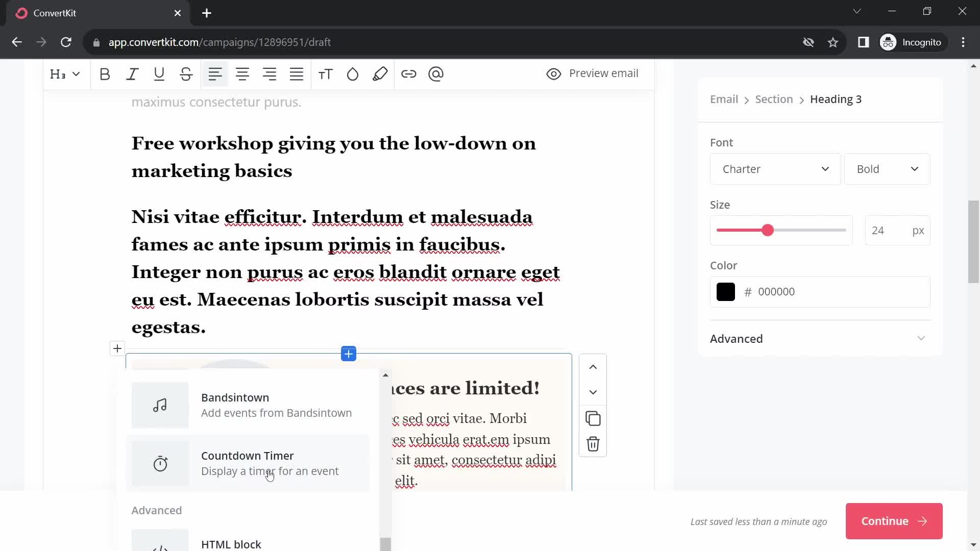Select the Text size H3 icon

pos(64,74)
